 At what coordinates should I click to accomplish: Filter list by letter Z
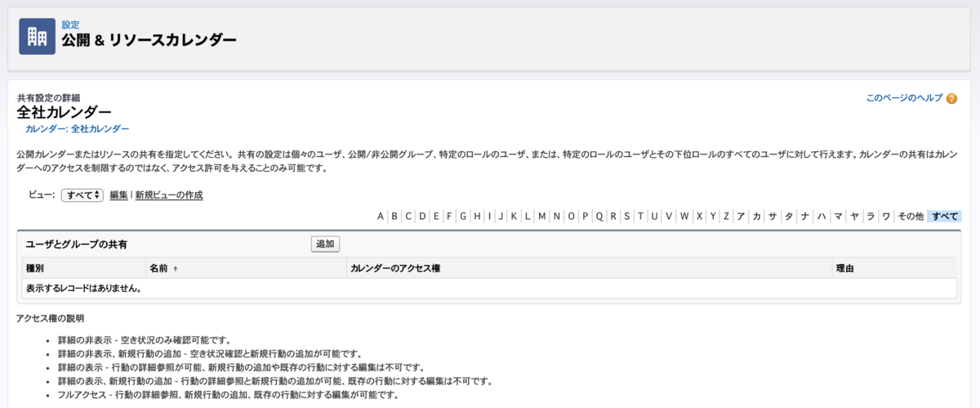click(x=726, y=217)
